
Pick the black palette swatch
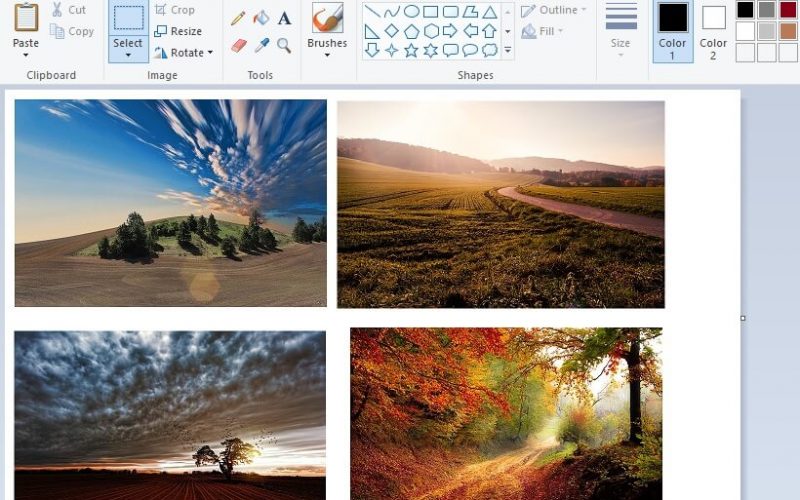745,10
